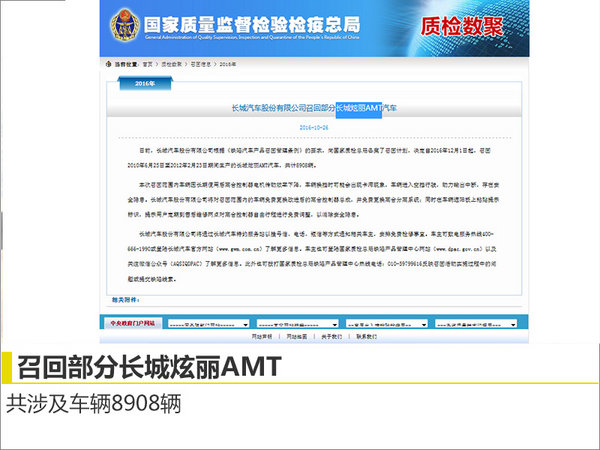Click the red 质检数聚 banner text
Viewport: 600px width, 450px height.
click(461, 26)
